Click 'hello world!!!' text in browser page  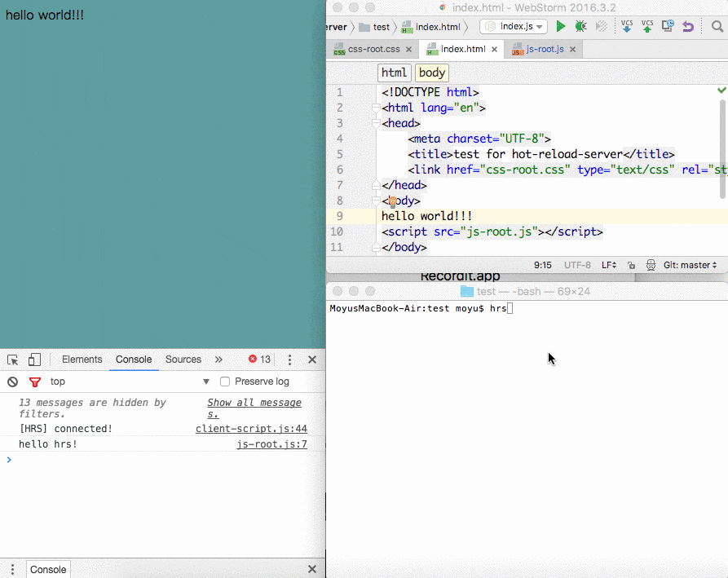45,15
